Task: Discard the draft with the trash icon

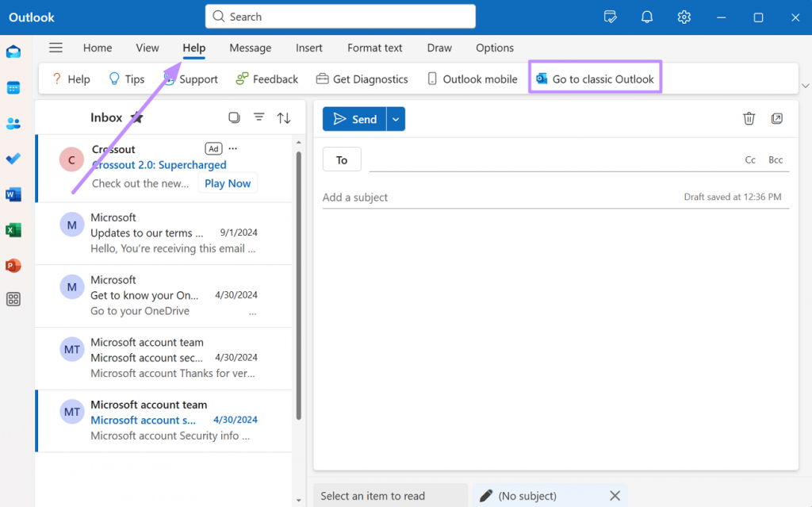Action: 749,119
